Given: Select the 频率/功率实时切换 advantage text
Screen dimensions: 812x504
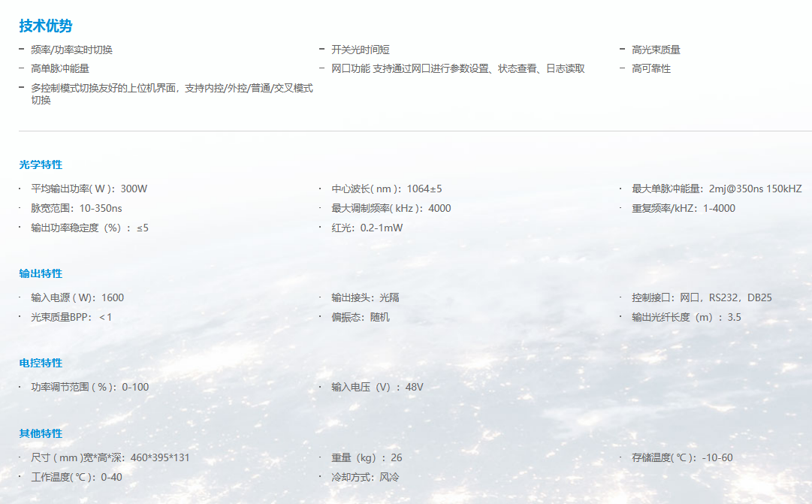Looking at the screenshot, I should [71, 50].
